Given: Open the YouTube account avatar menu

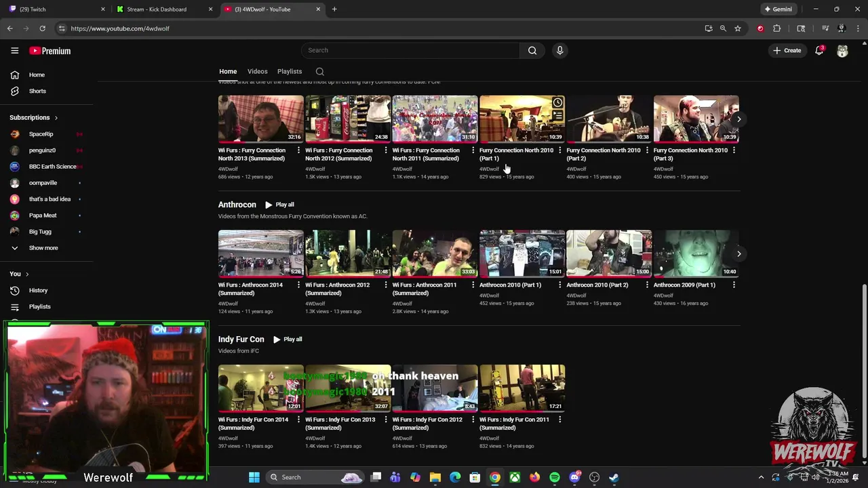Looking at the screenshot, I should tap(842, 51).
